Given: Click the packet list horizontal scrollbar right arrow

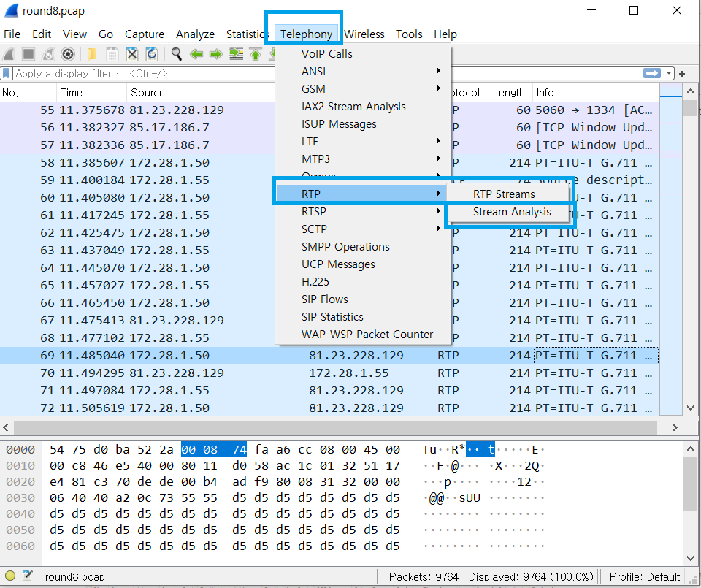Looking at the screenshot, I should pyautogui.click(x=675, y=427).
